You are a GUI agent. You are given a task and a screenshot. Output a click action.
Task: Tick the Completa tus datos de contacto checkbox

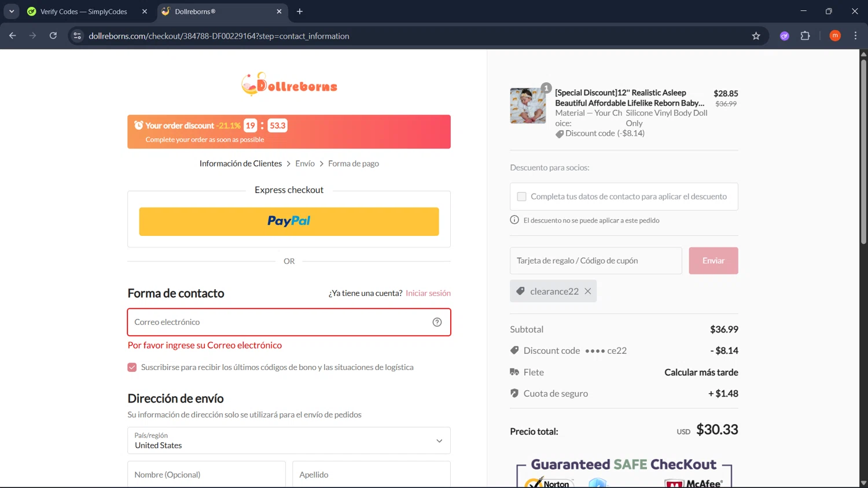[x=521, y=197]
